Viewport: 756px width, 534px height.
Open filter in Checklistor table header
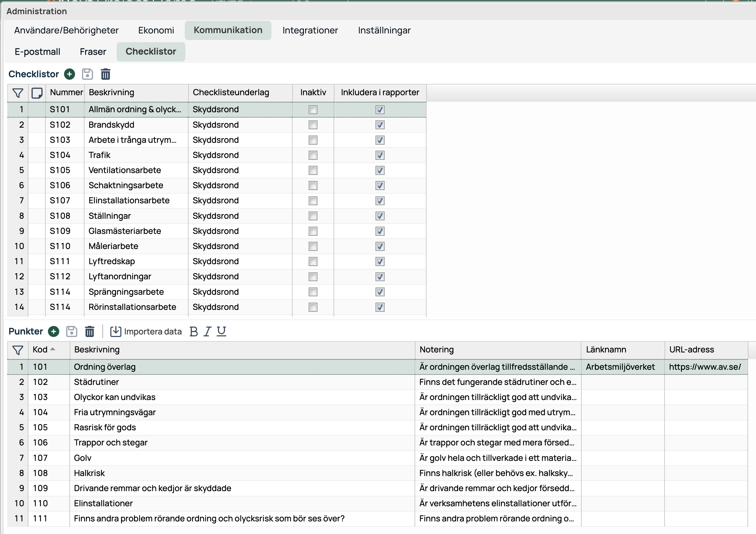click(x=18, y=93)
